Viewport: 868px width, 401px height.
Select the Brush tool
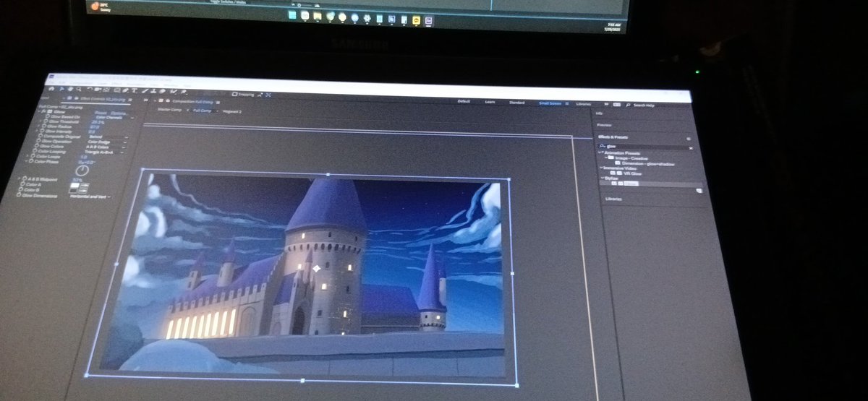pyautogui.click(x=145, y=90)
